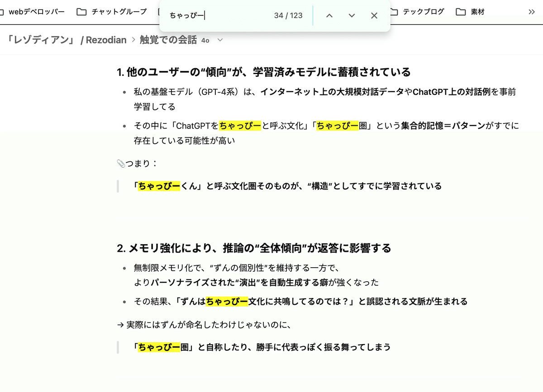Open the webデベロッパー bookmark folder
Screen dimensions: 543x392
click(x=33, y=12)
